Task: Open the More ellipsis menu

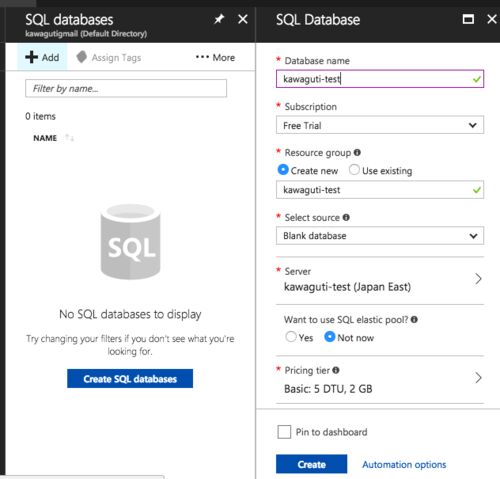Action: tap(202, 57)
